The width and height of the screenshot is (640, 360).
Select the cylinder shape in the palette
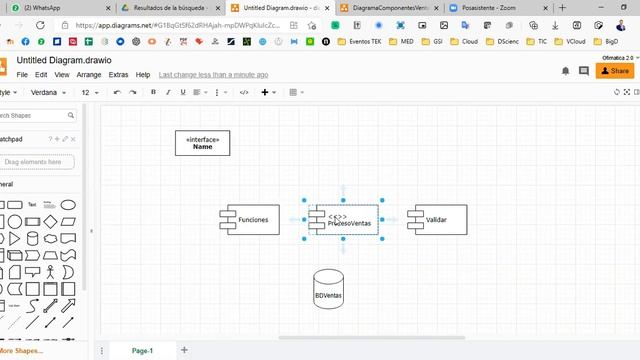click(x=32, y=238)
